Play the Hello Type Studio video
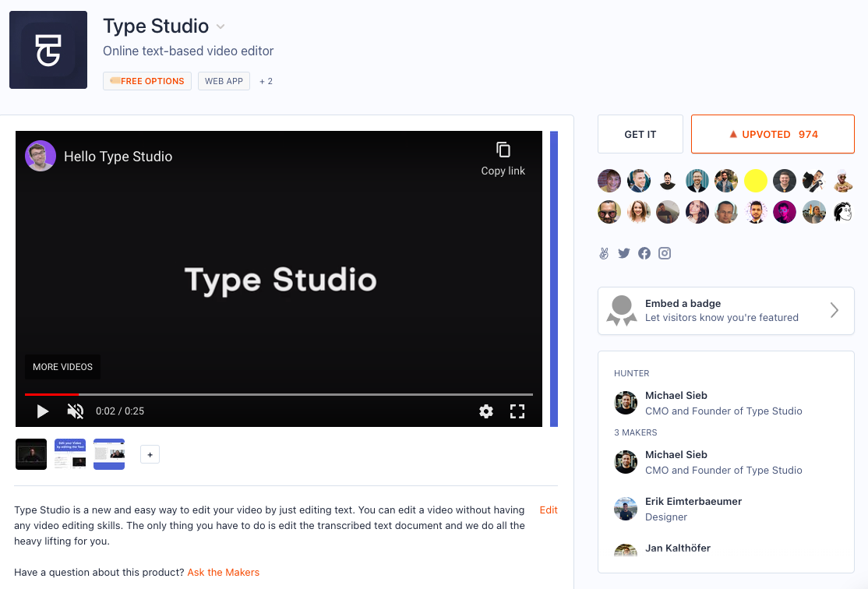 [x=43, y=411]
